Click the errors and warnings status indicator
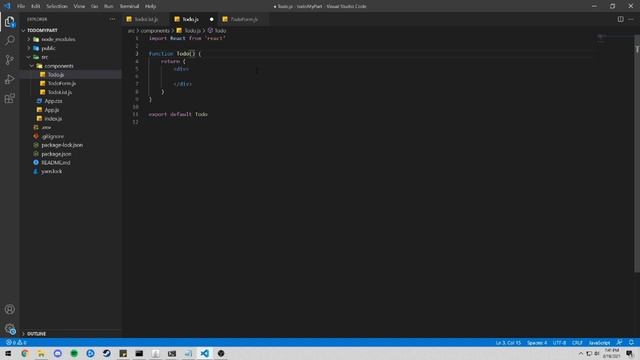This screenshot has width=640, height=360. [x=16, y=342]
